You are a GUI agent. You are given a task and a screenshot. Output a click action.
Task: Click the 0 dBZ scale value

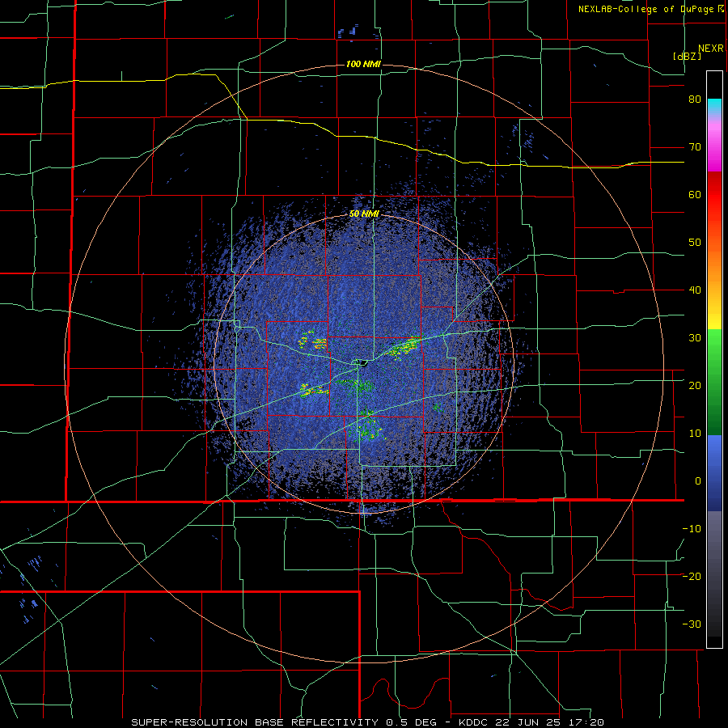click(698, 481)
